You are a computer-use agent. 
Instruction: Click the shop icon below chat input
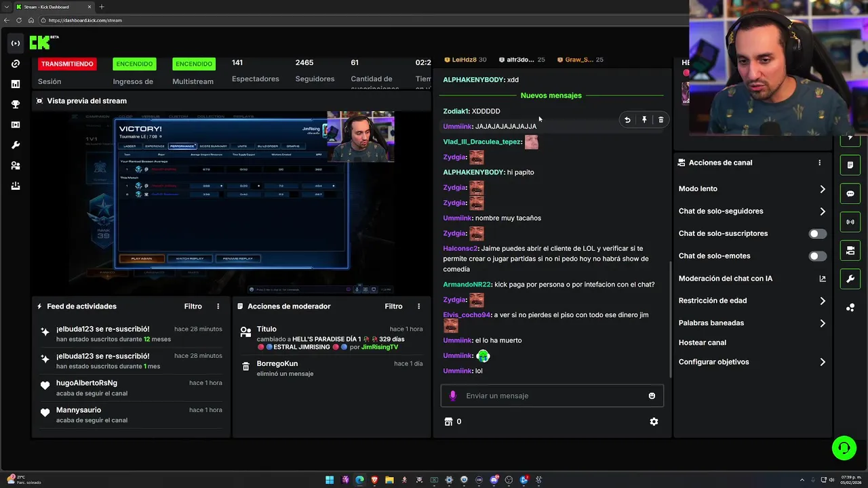[448, 422]
